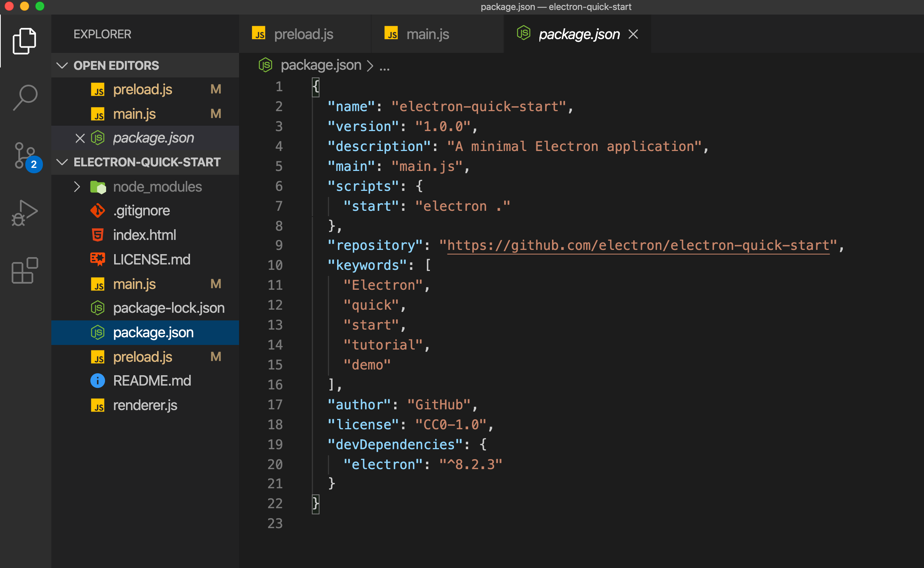Image resolution: width=924 pixels, height=568 pixels.
Task: Click the package.json breadcrumb icon
Action: [265, 65]
